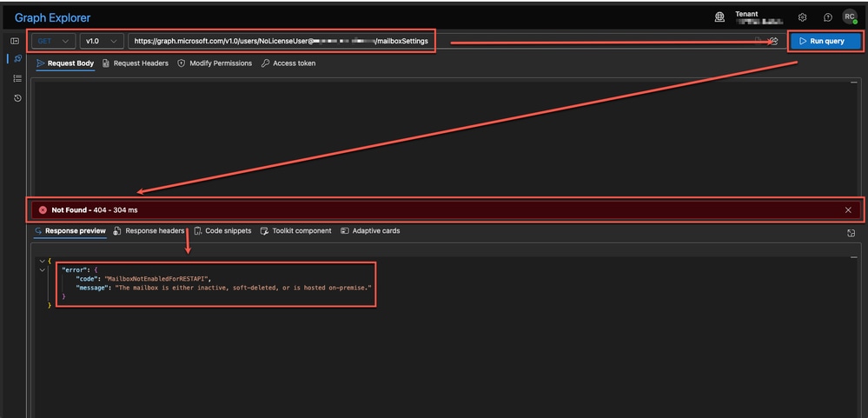Open the Code snippets tab

pos(222,231)
